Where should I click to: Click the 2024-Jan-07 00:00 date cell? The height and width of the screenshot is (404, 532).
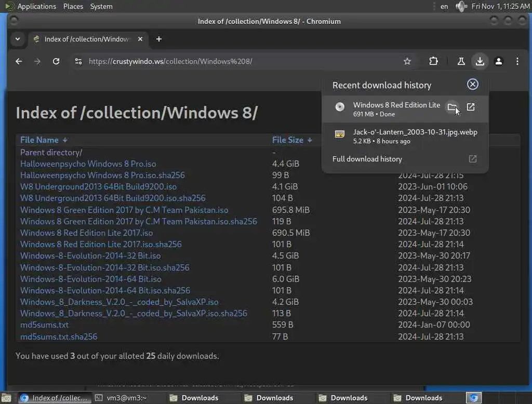[x=434, y=325]
